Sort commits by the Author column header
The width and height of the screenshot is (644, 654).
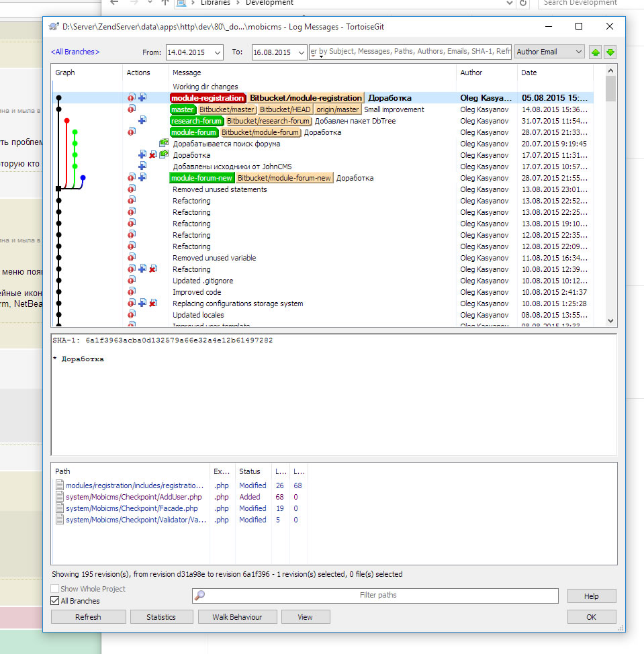click(x=486, y=73)
